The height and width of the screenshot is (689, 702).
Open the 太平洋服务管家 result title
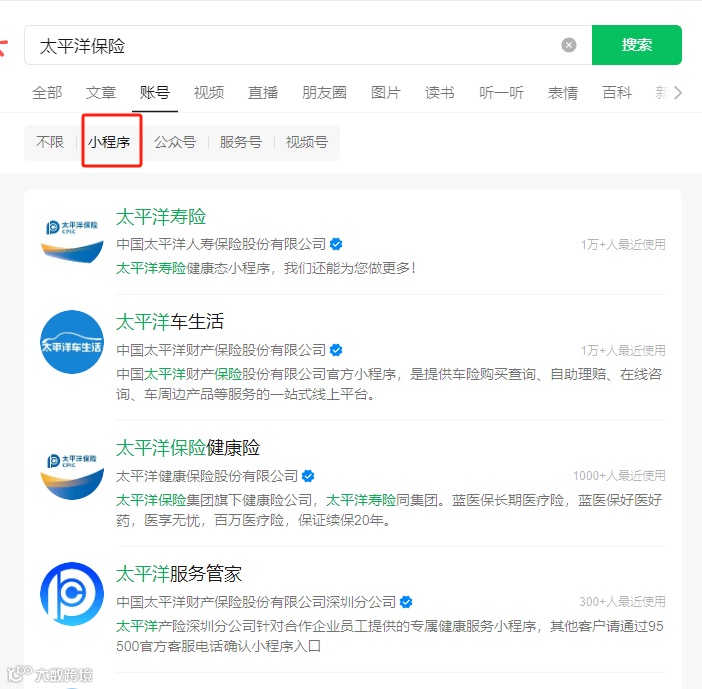pyautogui.click(x=179, y=574)
